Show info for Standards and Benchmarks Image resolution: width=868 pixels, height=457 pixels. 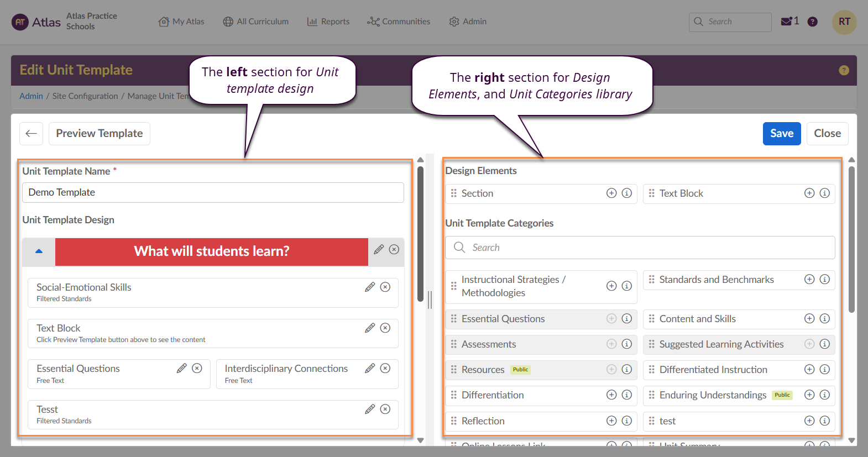pos(824,280)
